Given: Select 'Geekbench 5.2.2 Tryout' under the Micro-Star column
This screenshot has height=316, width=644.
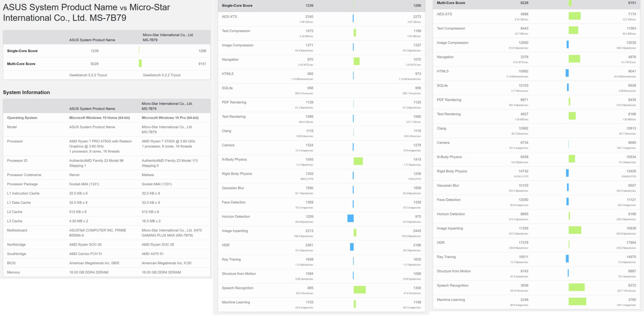Looking at the screenshot, I should coord(161,75).
